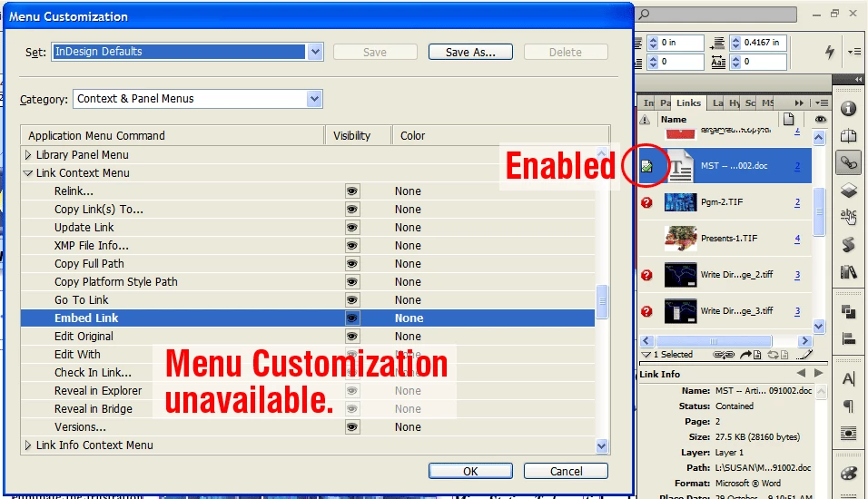This screenshot has height=499, width=868.
Task: Show more hidden panel tabs arrows
Action: (x=799, y=103)
